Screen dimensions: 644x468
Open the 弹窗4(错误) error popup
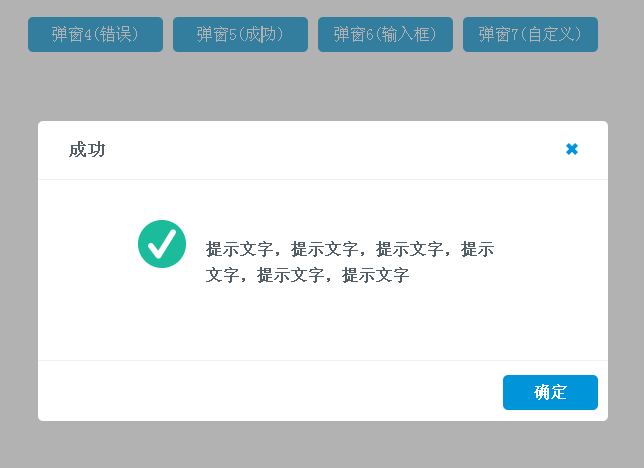pyautogui.click(x=95, y=34)
